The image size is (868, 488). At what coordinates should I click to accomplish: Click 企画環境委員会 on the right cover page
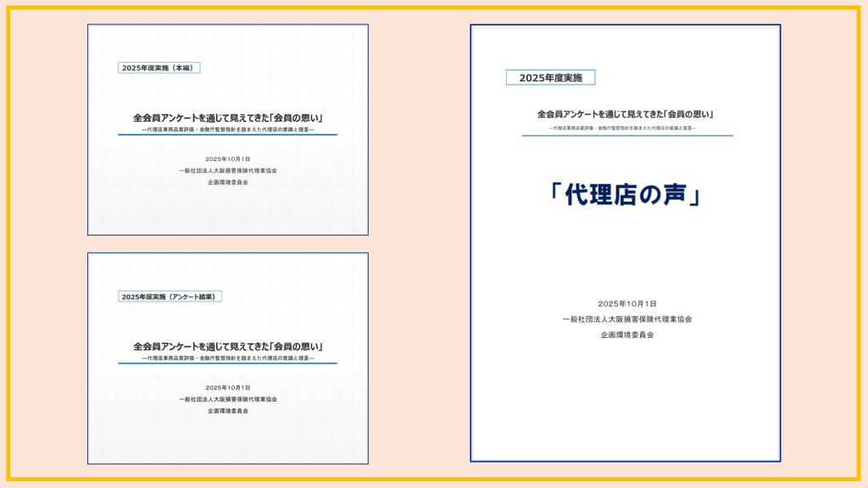pos(626,335)
